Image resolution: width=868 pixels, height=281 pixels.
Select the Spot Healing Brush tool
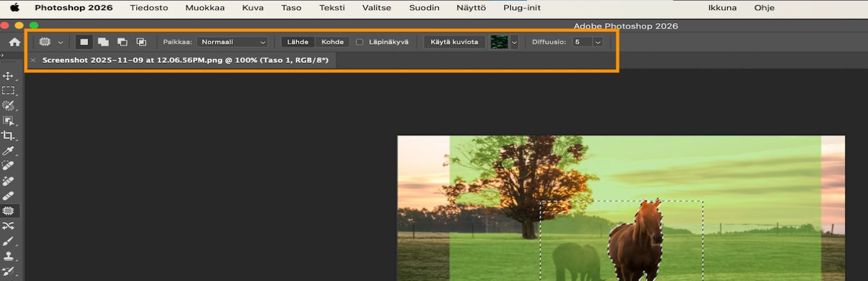[8, 166]
